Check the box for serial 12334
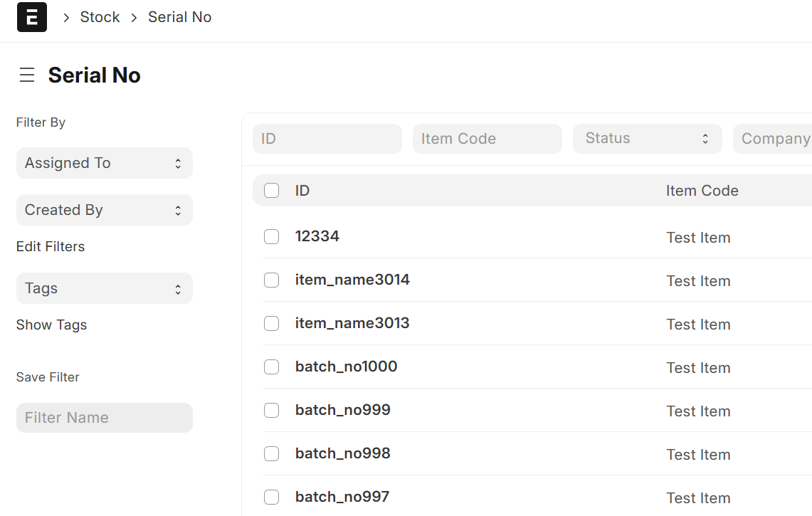812x516 pixels. (x=271, y=237)
